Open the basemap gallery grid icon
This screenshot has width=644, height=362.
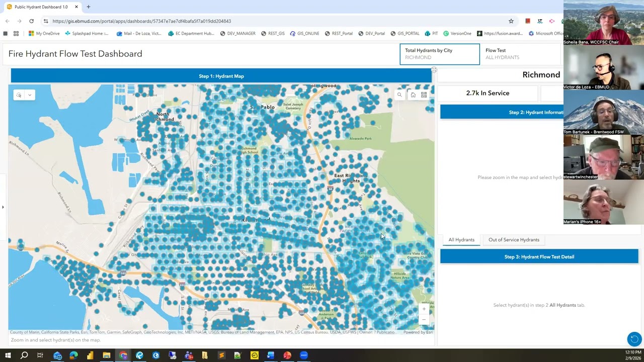click(424, 95)
